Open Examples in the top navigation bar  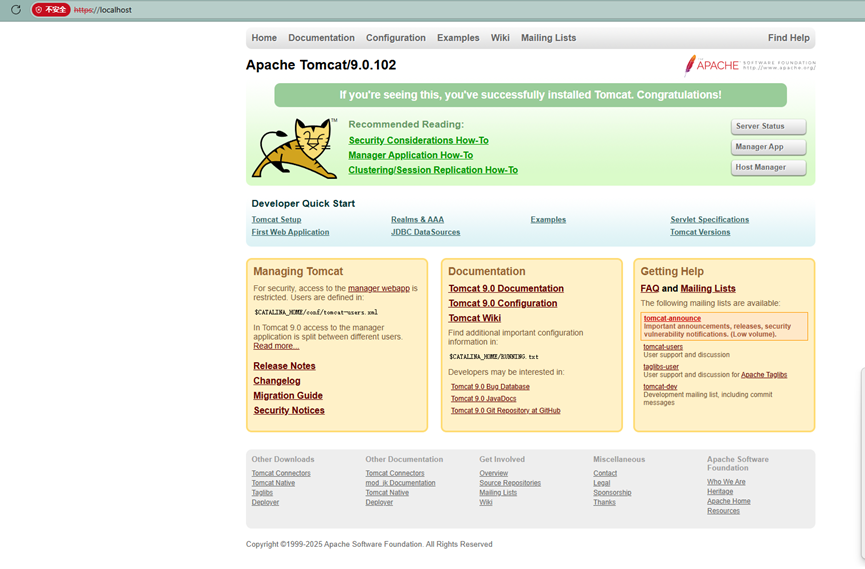pyautogui.click(x=458, y=38)
